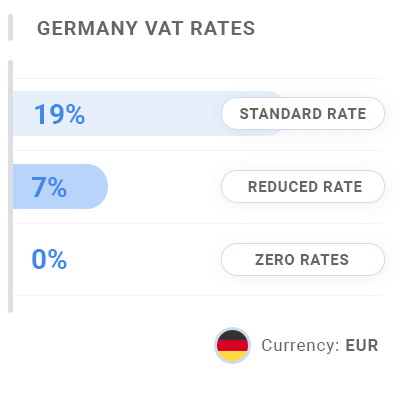Click the grey vertical axis bar beside the rates
The image size is (400, 400).
point(10,186)
